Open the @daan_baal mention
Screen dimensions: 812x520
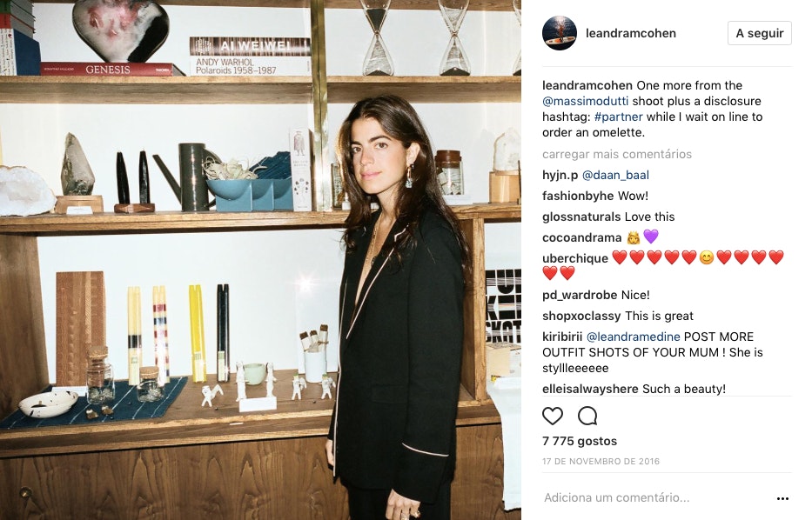click(x=615, y=176)
